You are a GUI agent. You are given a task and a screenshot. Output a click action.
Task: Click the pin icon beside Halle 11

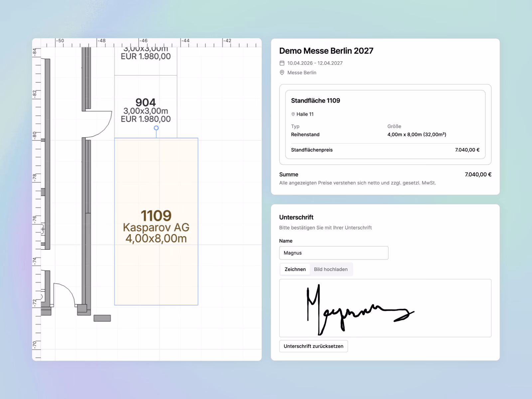pos(293,114)
